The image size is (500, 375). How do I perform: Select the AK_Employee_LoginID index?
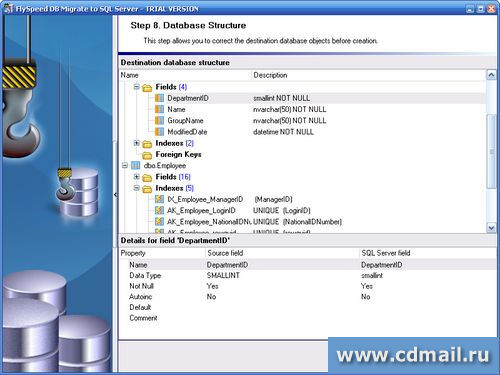click(201, 211)
